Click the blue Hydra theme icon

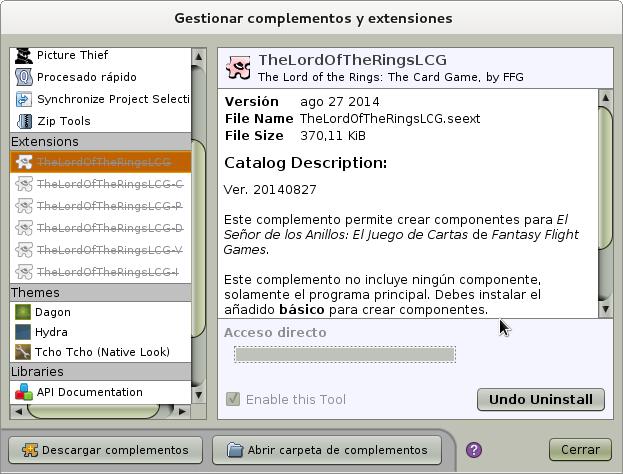pyautogui.click(x=23, y=332)
